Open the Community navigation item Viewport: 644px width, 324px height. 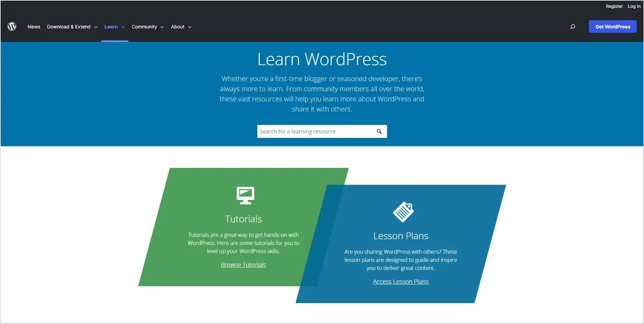pyautogui.click(x=144, y=27)
